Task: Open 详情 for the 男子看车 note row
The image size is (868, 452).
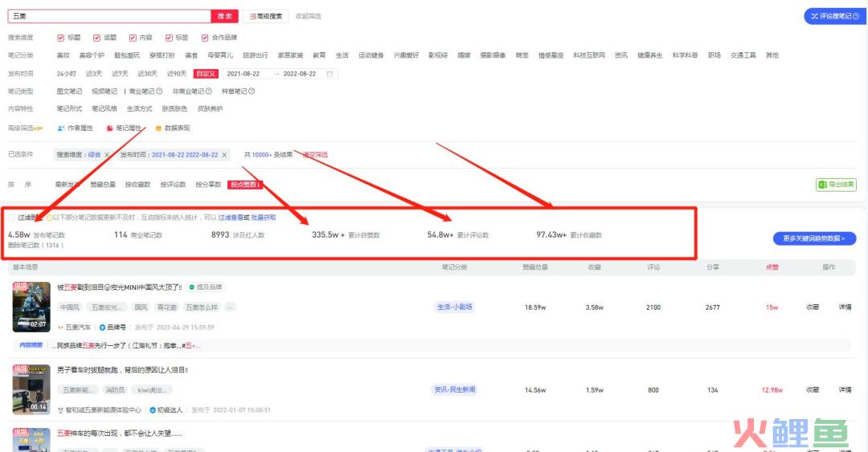Action: (x=845, y=389)
